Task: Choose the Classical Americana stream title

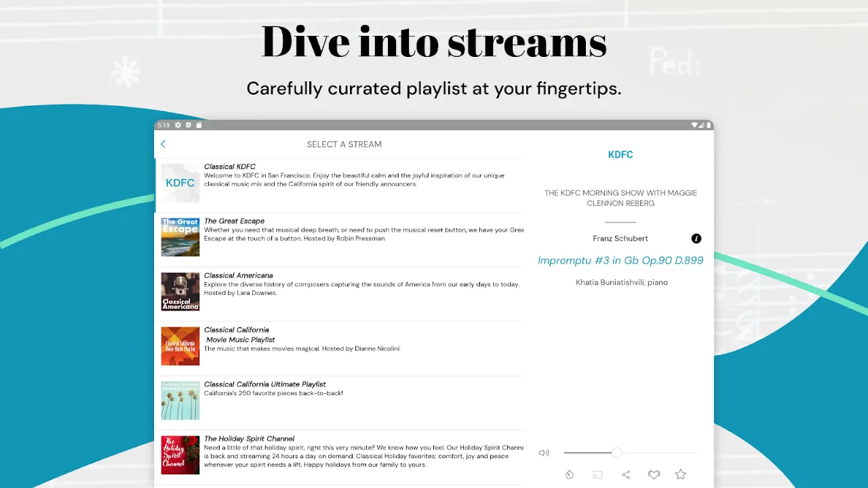Action: [239, 276]
